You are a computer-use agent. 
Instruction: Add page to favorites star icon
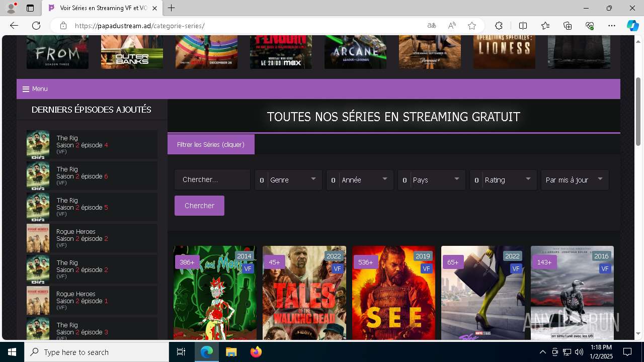point(472,26)
